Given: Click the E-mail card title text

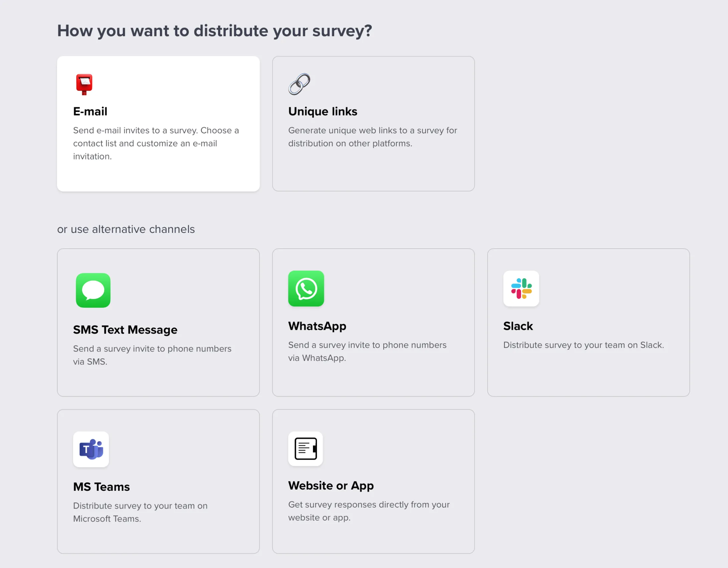Looking at the screenshot, I should 90,111.
